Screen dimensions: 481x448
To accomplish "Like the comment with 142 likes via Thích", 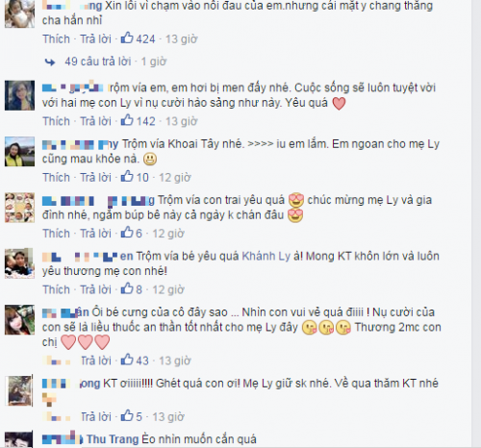I will click(x=56, y=121).
